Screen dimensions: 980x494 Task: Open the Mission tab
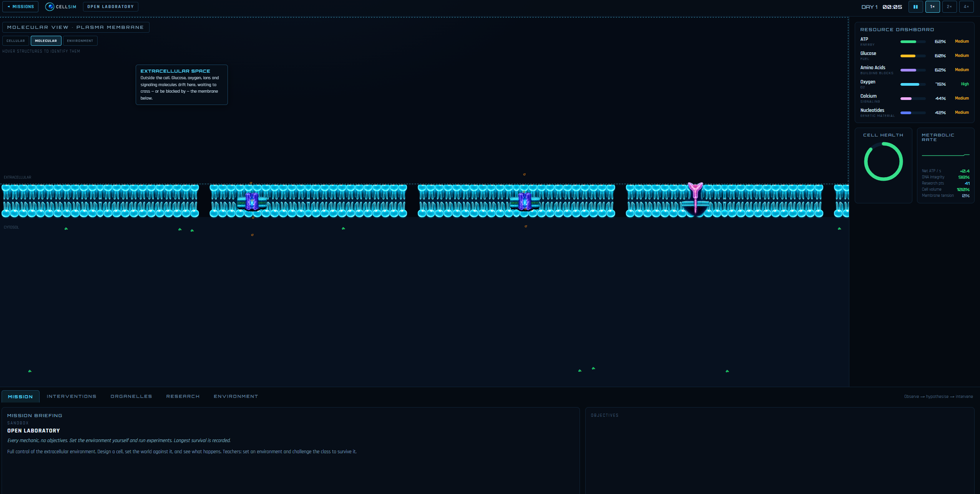tap(20, 396)
